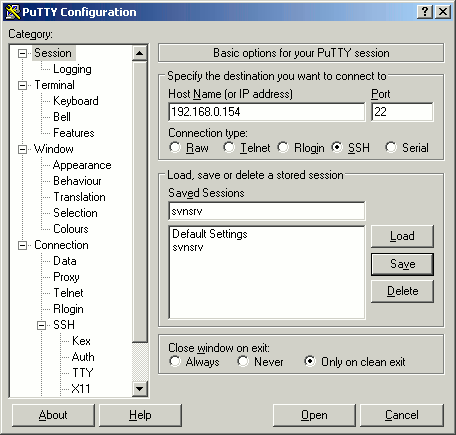Open the Features category
The width and height of the screenshot is (456, 435).
point(74,133)
